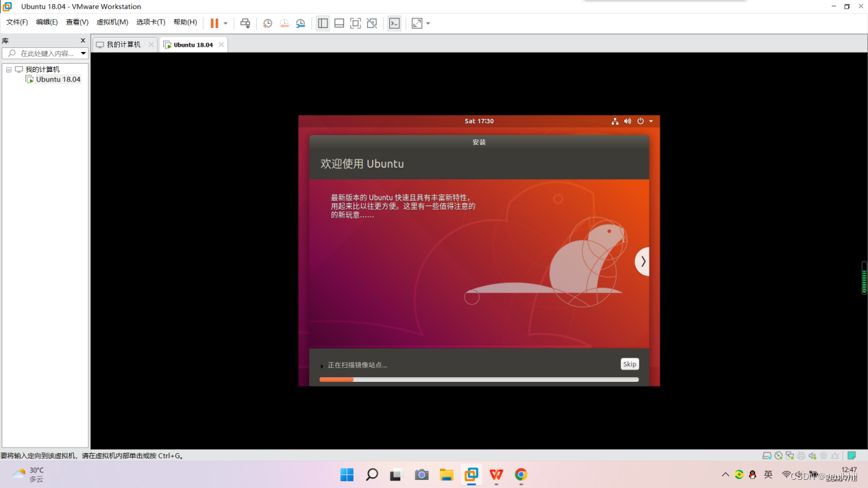Click the Ubuntu volume icon

[x=628, y=121]
